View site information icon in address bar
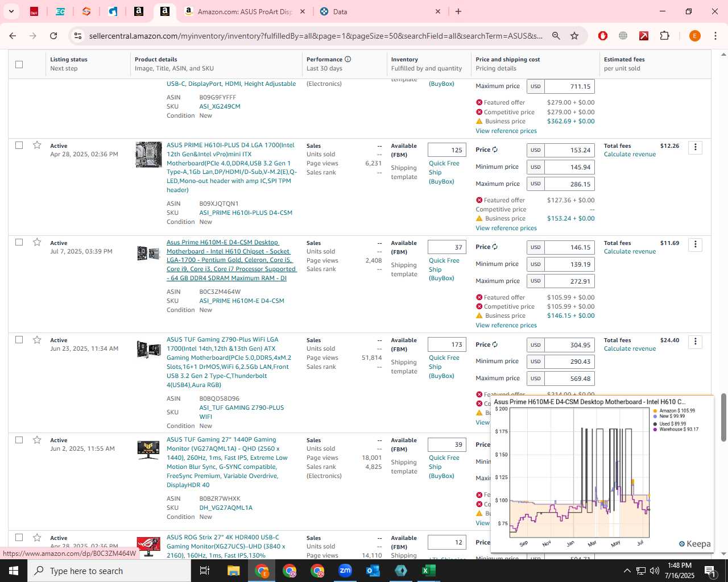The width and height of the screenshot is (728, 582). (x=78, y=36)
